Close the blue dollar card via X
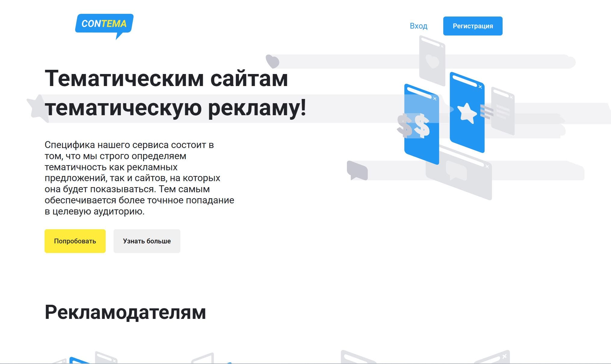 click(435, 99)
